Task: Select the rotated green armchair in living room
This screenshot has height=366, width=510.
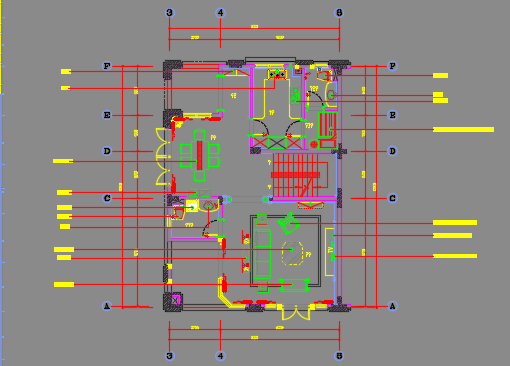Action: coord(288,223)
